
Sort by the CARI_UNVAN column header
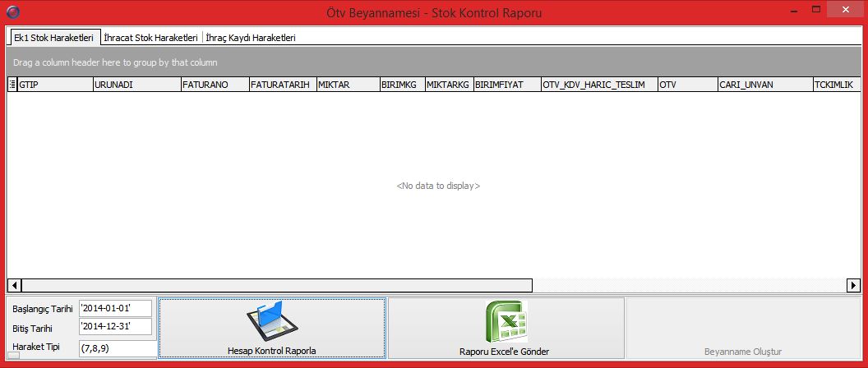click(x=763, y=85)
